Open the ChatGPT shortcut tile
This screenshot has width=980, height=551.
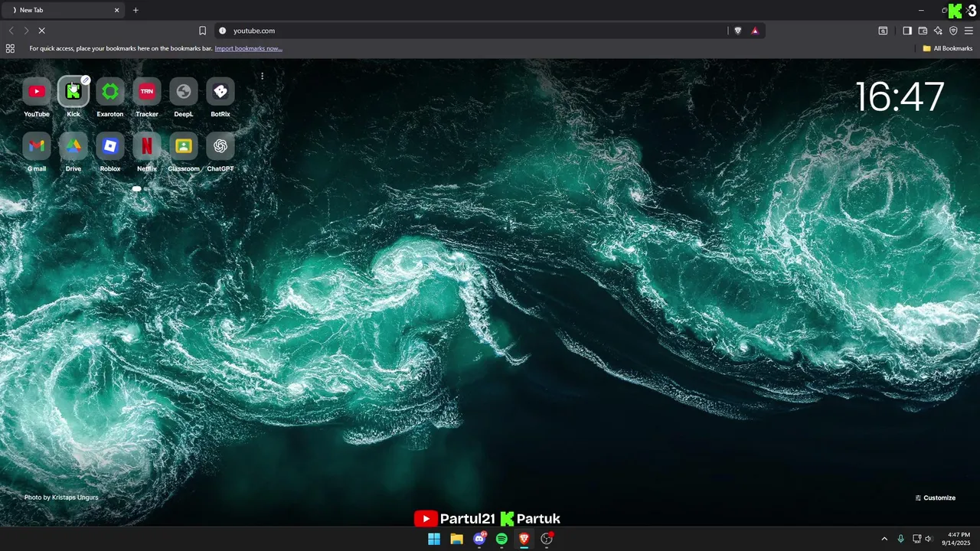click(x=220, y=146)
